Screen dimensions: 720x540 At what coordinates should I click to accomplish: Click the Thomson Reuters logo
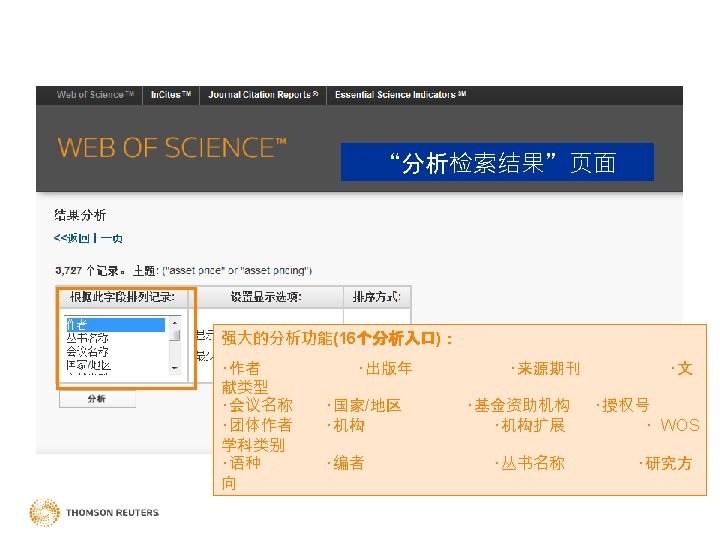click(x=94, y=512)
